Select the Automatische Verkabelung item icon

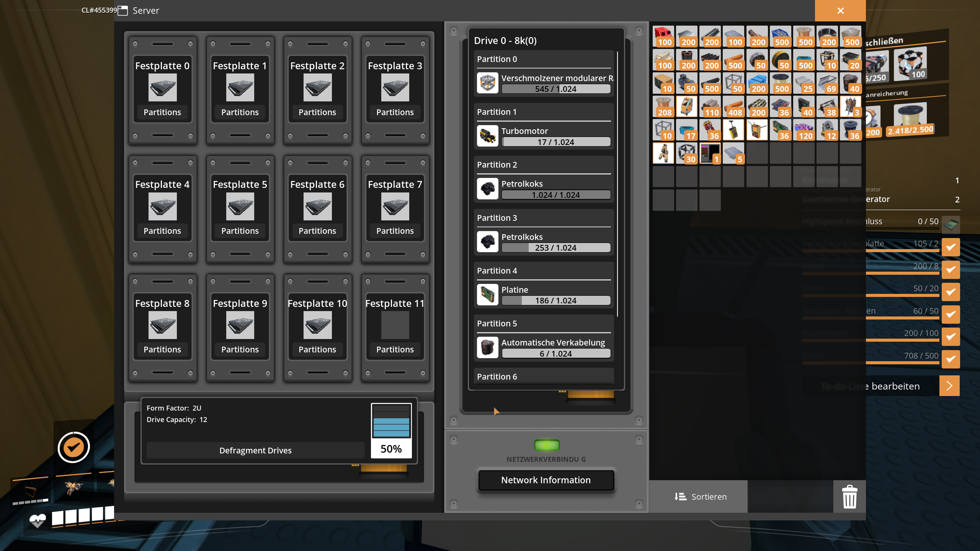487,347
